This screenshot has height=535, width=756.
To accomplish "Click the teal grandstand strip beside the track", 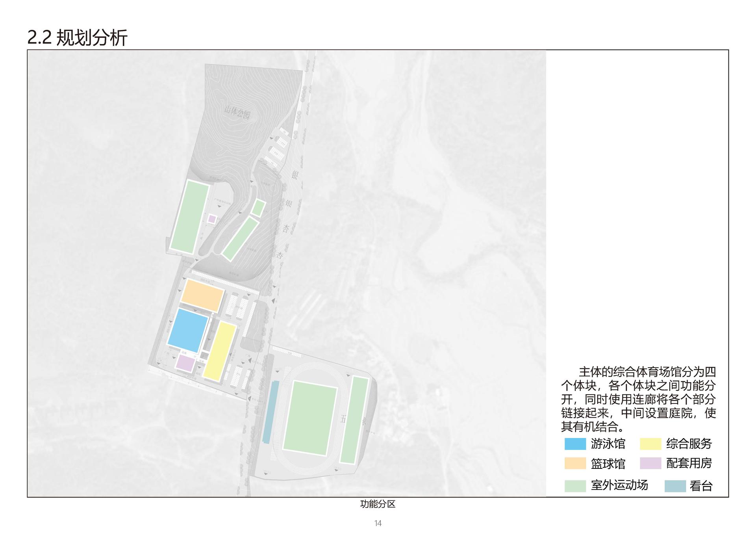I will point(270,412).
